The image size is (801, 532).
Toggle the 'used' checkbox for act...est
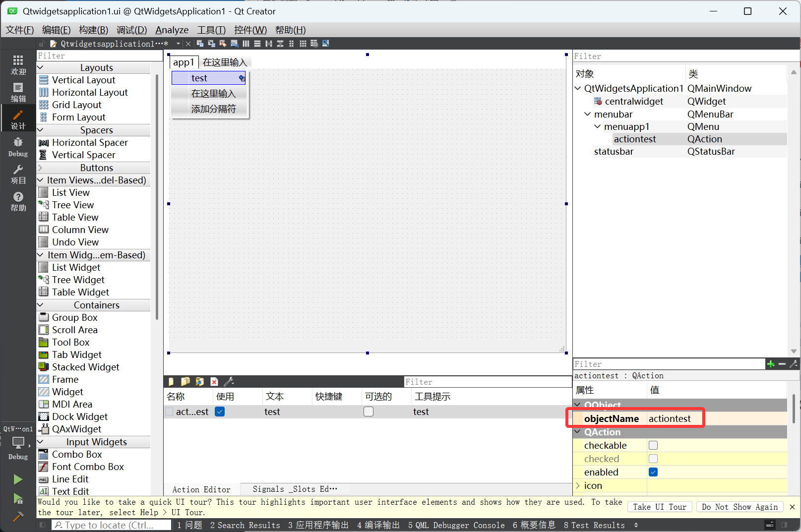click(220, 412)
